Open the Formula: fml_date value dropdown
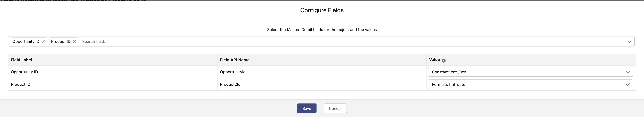The image size is (644, 117). [530, 85]
